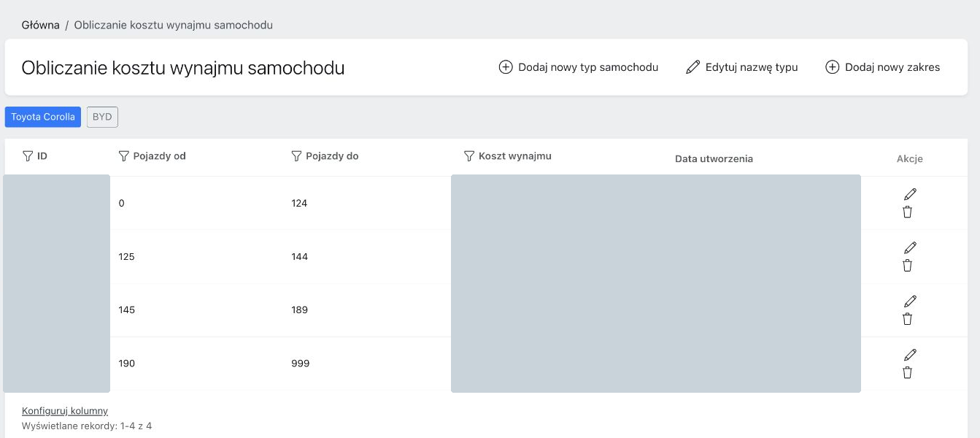Edit the row with range 0 to 124
The image size is (980, 438).
click(x=910, y=194)
